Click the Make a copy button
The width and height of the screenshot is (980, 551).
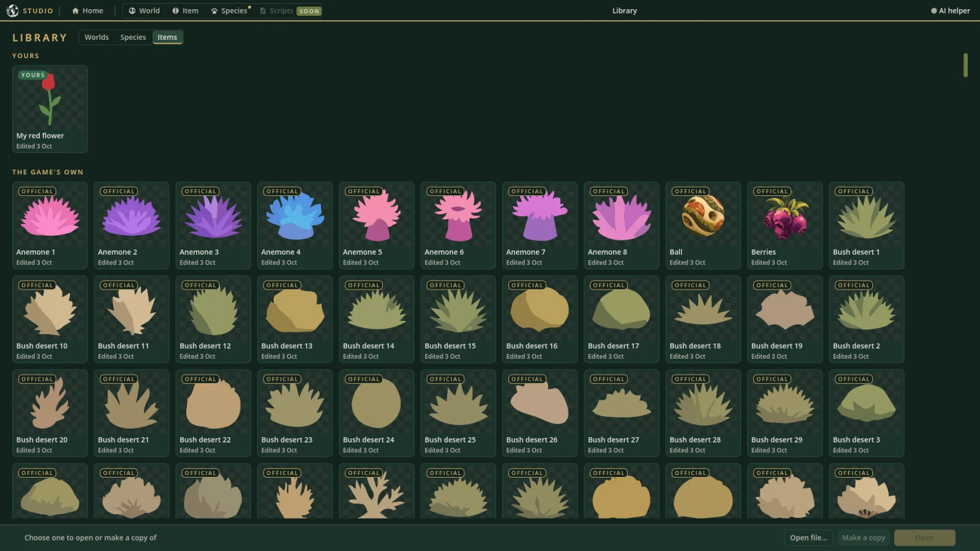pos(864,538)
